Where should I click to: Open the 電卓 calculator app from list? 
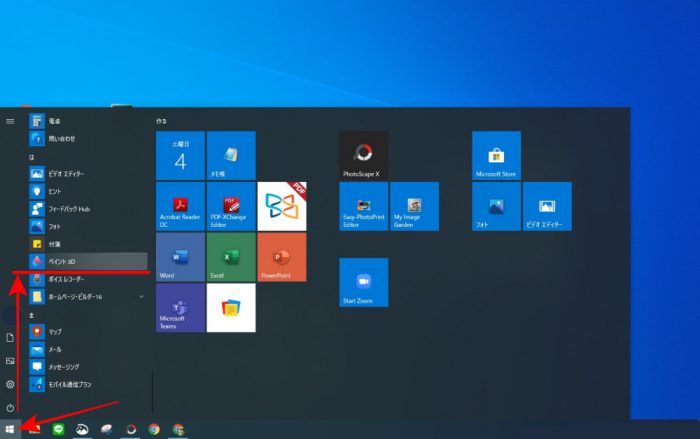[88, 121]
